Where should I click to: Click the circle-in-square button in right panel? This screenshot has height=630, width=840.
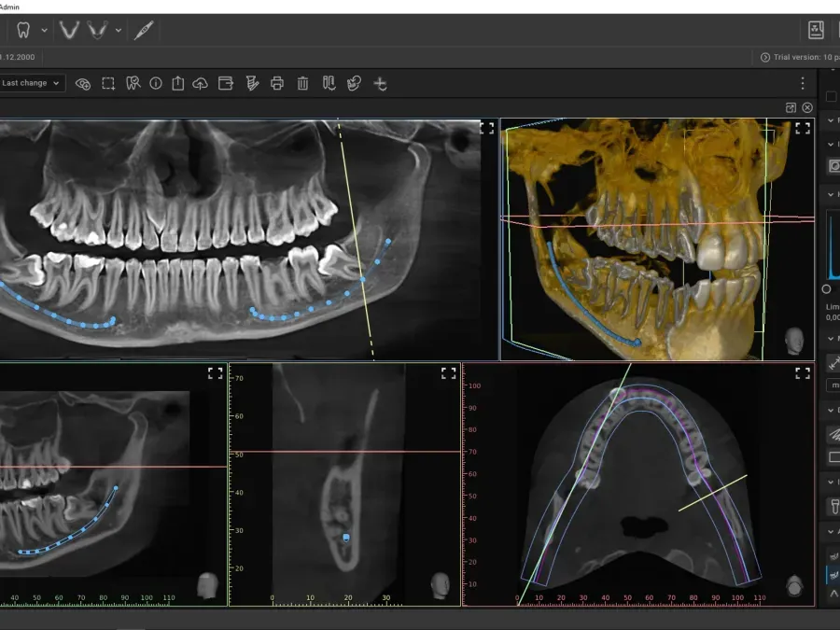click(x=833, y=166)
